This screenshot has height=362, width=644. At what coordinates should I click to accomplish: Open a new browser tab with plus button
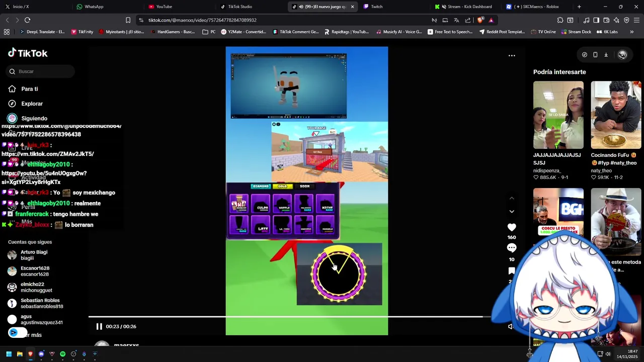tap(579, 7)
